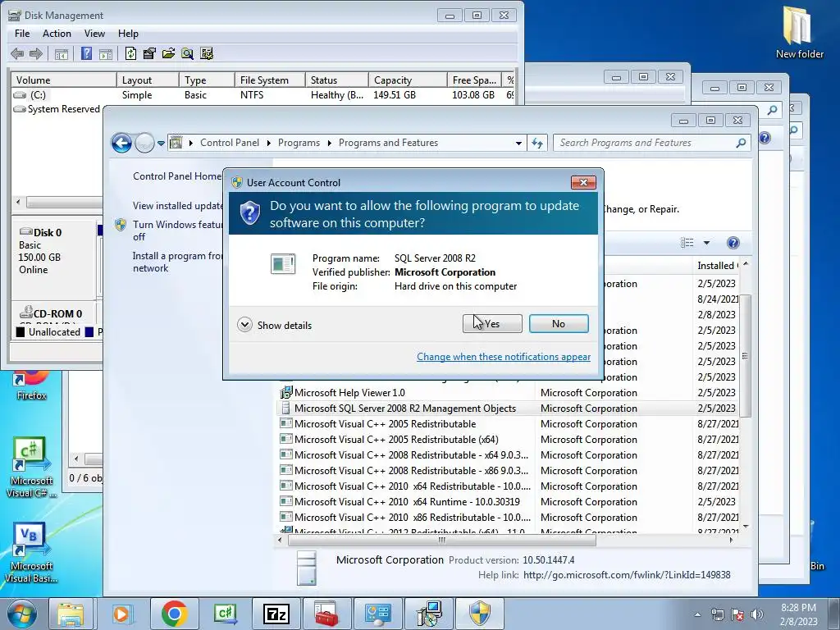The height and width of the screenshot is (630, 840).
Task: Open the Action menu in Disk Management
Action: tap(57, 33)
